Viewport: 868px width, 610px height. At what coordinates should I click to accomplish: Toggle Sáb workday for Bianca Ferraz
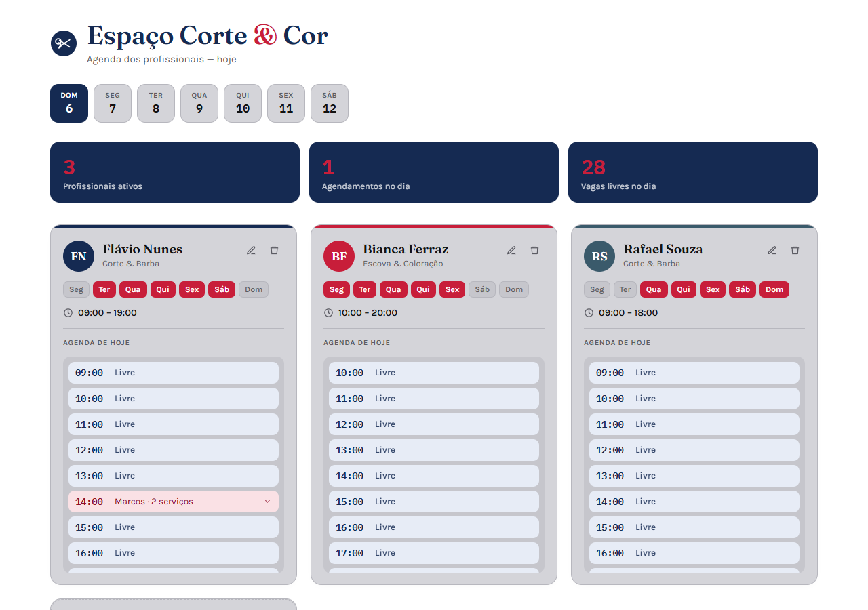[x=482, y=289]
